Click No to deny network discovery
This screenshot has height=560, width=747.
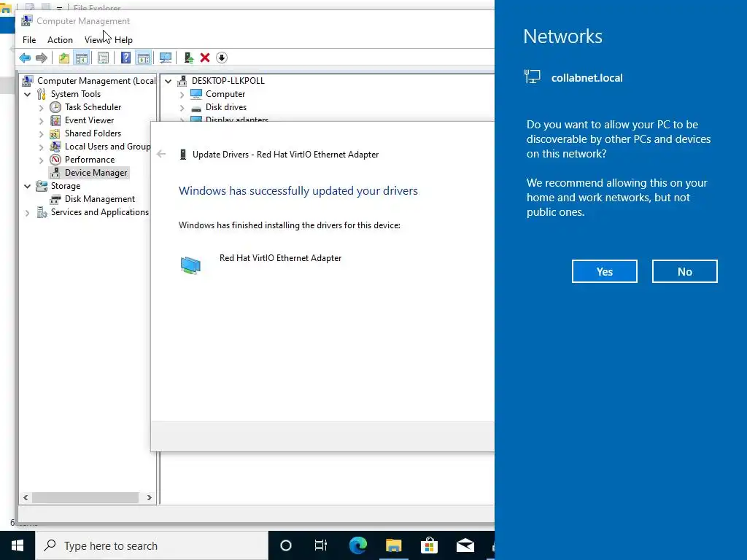click(x=684, y=271)
